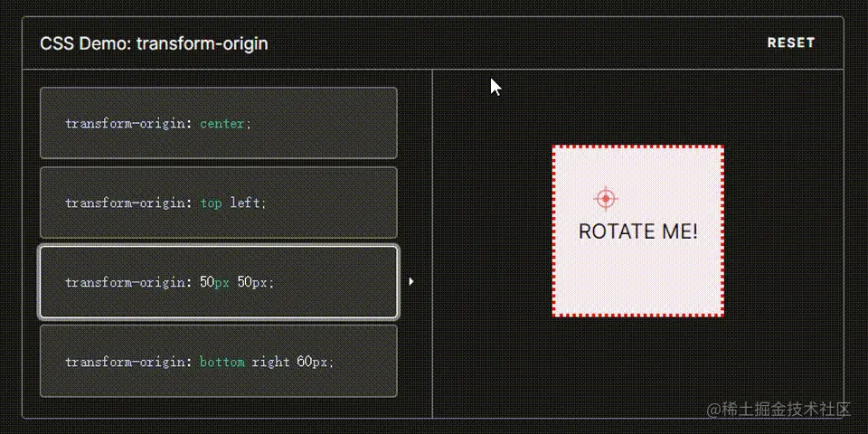The width and height of the screenshot is (868, 434).
Task: Choose the transform-origin: top left example
Action: click(218, 203)
